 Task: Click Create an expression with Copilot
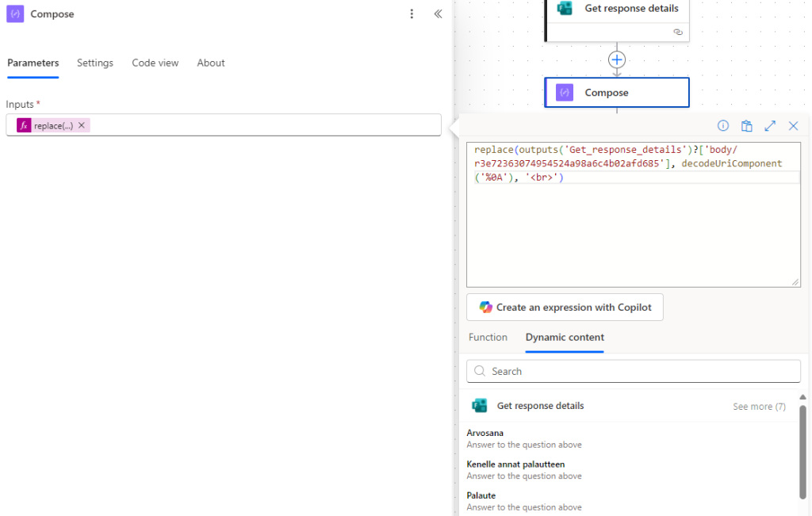[565, 308]
